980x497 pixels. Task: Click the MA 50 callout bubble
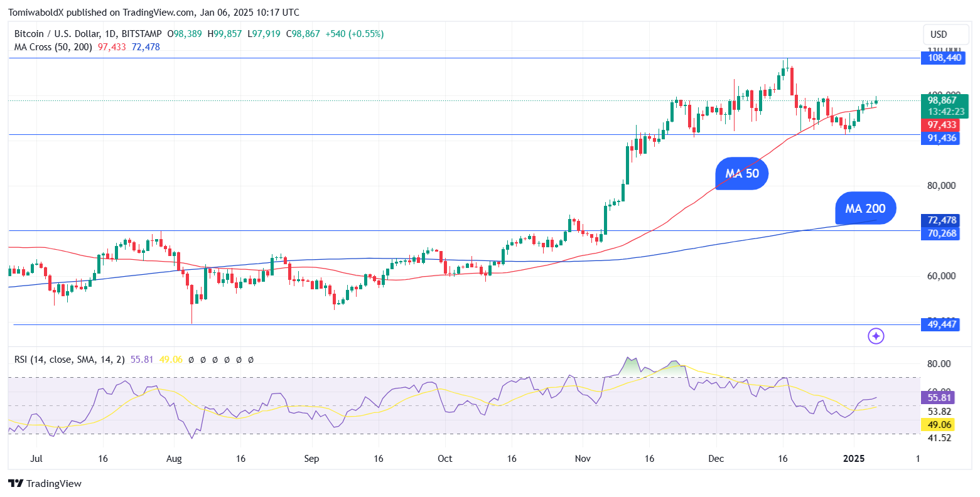tap(741, 174)
